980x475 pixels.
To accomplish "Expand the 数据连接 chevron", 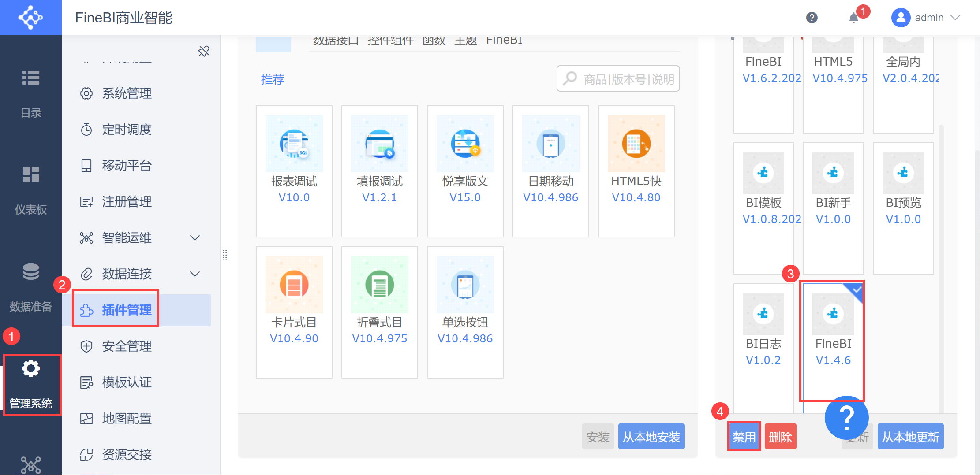I will (x=195, y=274).
